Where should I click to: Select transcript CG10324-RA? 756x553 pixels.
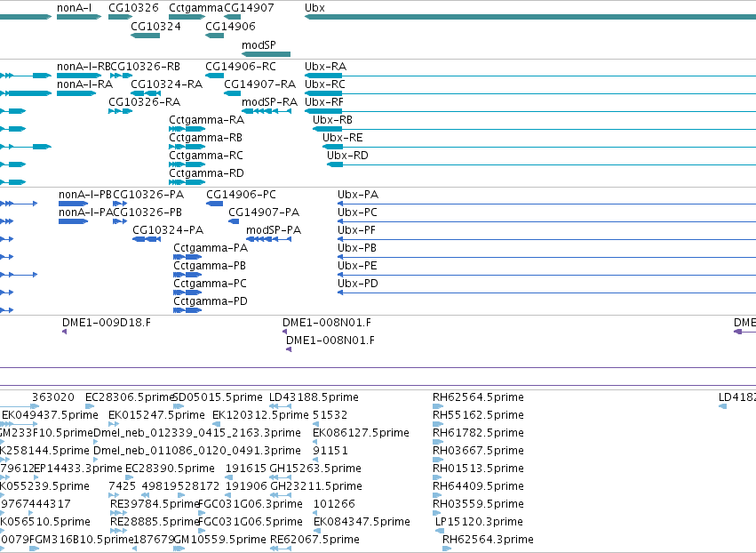[x=167, y=84]
